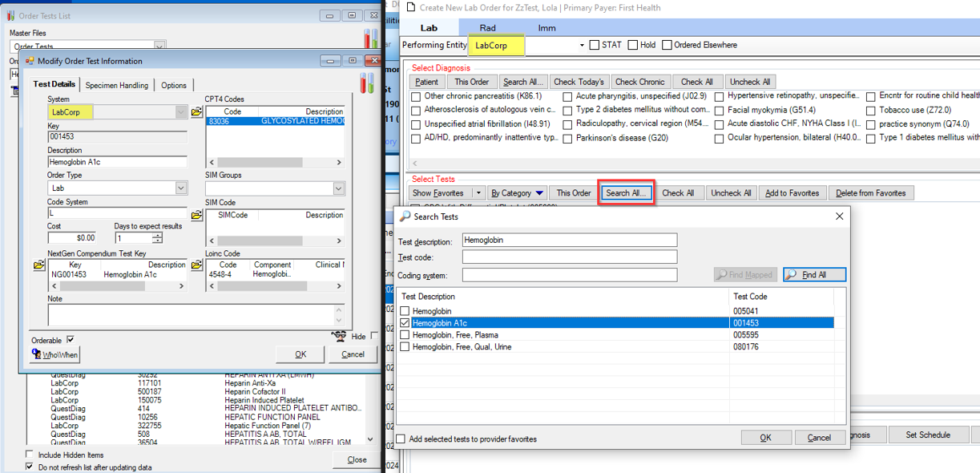Click Add to Favorites button

click(x=792, y=193)
